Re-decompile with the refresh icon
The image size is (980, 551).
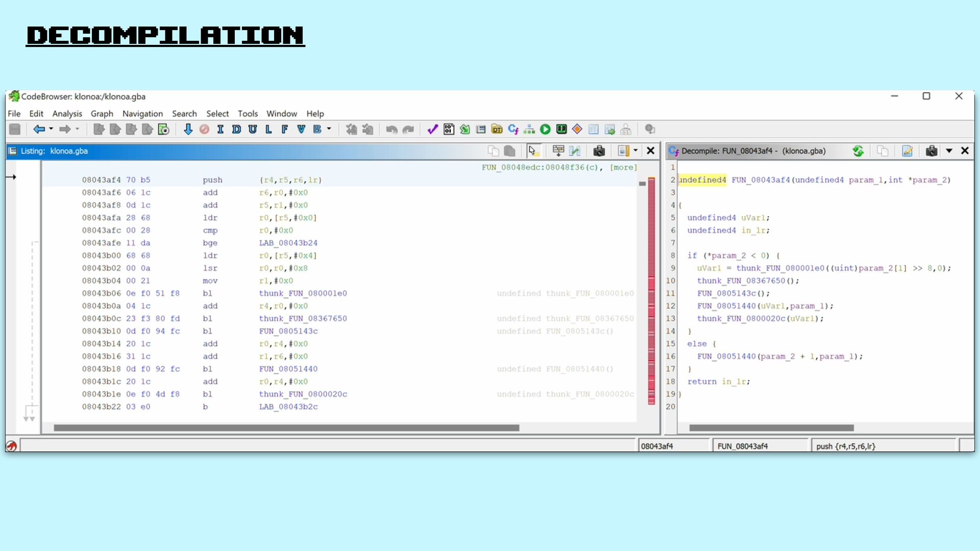tap(858, 151)
